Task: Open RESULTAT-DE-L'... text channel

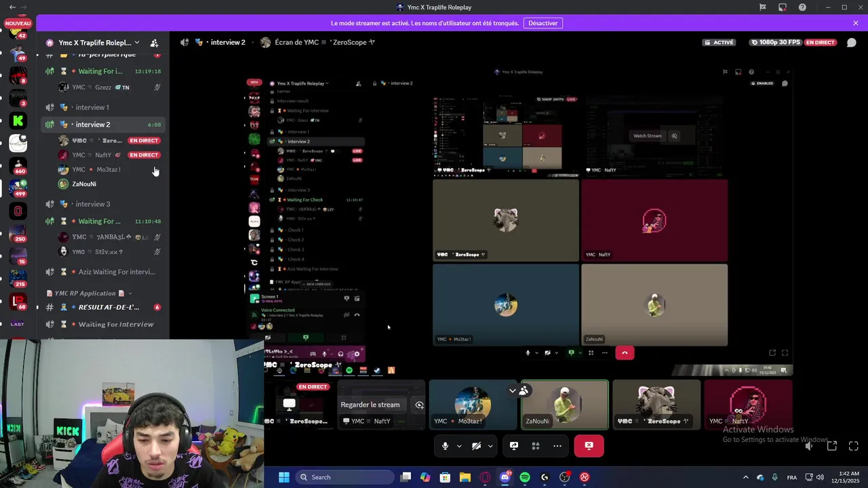Action: click(102, 307)
